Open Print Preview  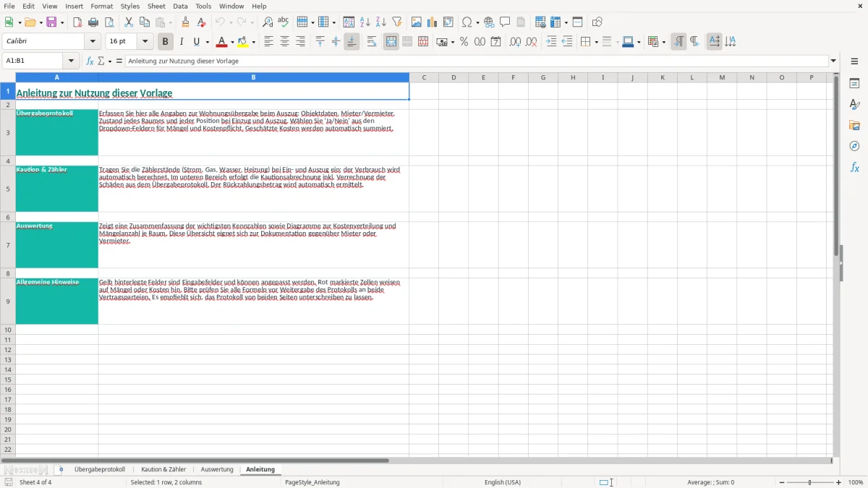point(109,22)
